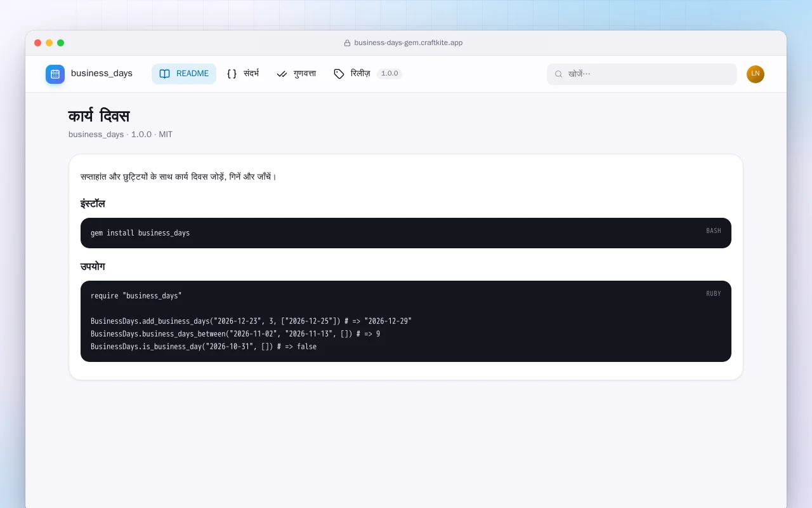This screenshot has height=508, width=812.
Task: Click the tag icon beside रिलीज़
Action: (339, 74)
